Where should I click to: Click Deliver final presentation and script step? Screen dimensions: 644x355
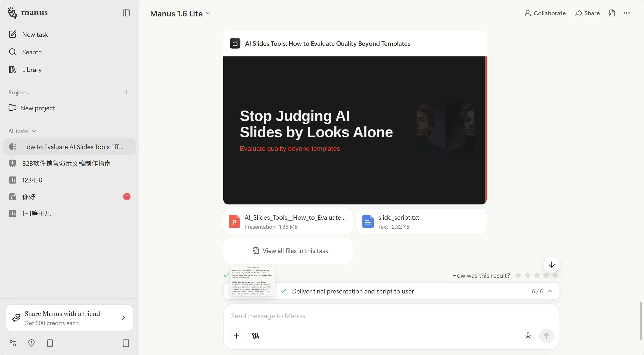point(353,291)
